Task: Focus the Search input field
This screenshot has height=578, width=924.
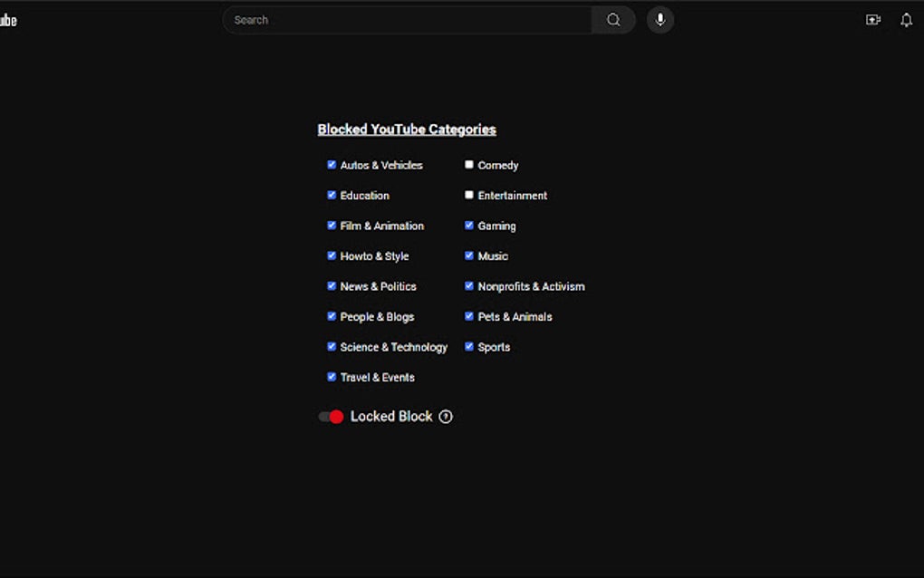Action: click(x=408, y=20)
